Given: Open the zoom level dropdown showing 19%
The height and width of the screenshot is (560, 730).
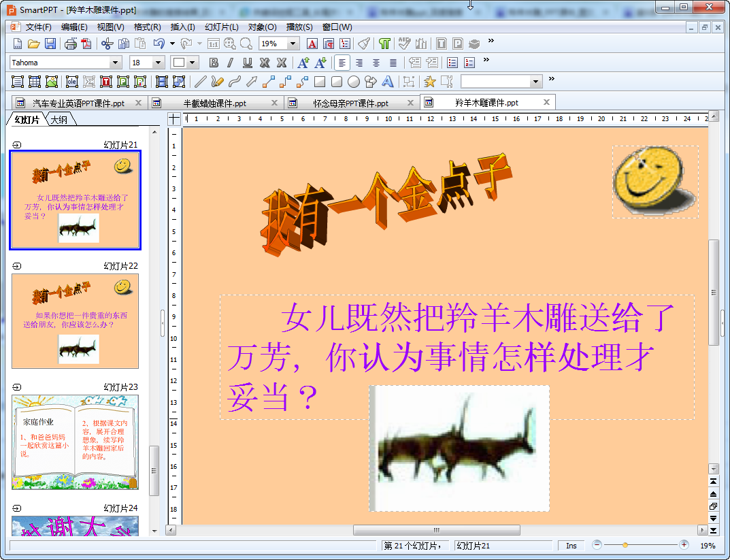Looking at the screenshot, I should click(293, 44).
